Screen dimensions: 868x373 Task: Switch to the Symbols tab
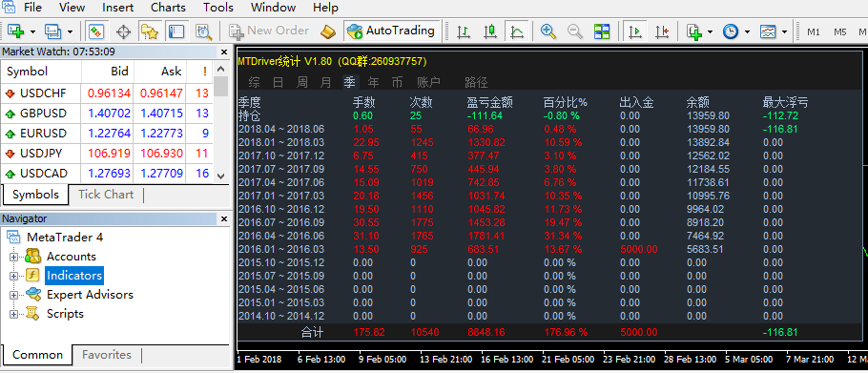[35, 195]
